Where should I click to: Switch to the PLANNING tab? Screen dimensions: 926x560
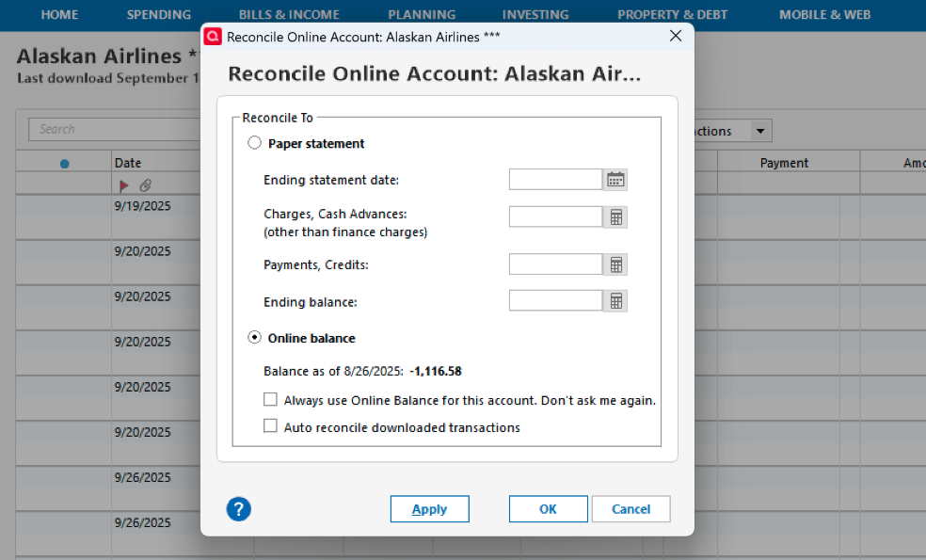[422, 15]
